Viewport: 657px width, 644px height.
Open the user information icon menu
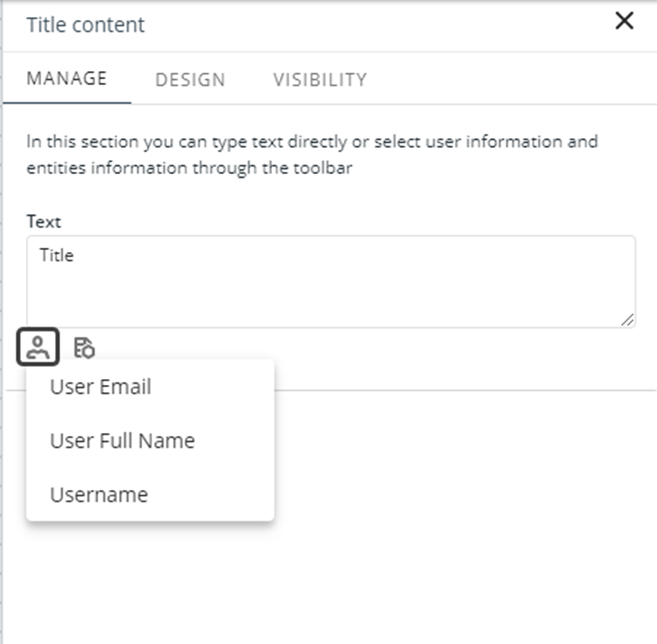(38, 347)
